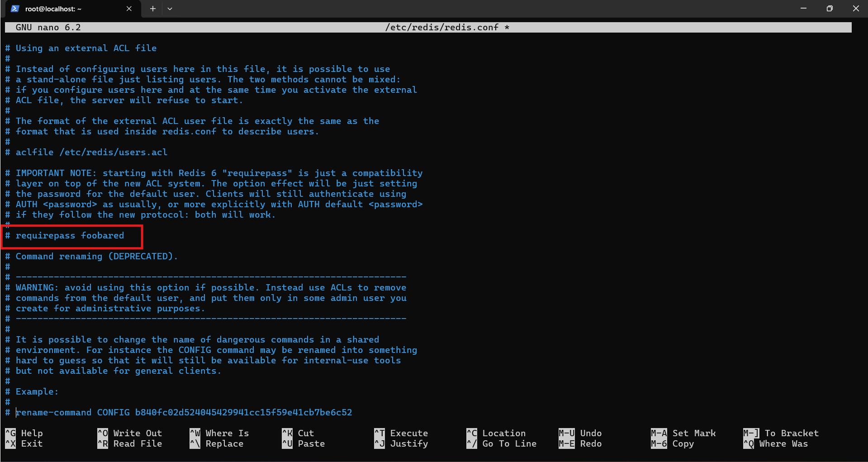This screenshot has height=462, width=868.
Task: Click the nano title bar showing redis.conf
Action: point(446,27)
